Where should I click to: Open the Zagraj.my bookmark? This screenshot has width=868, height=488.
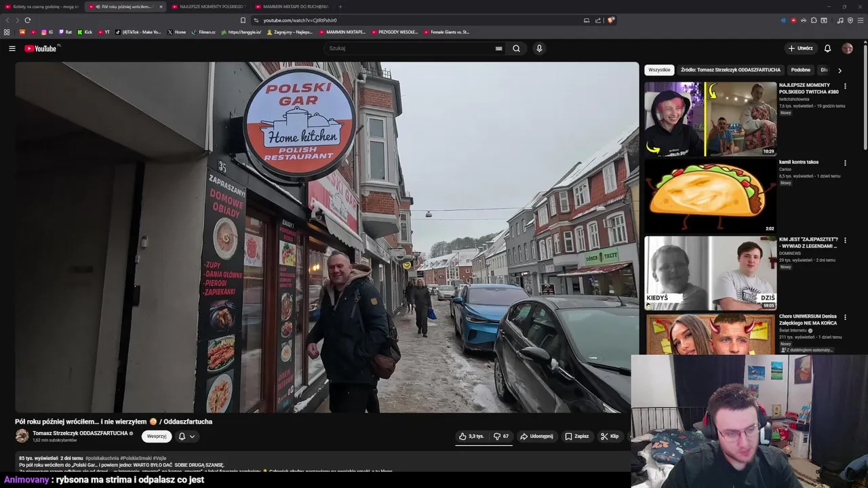pos(290,32)
